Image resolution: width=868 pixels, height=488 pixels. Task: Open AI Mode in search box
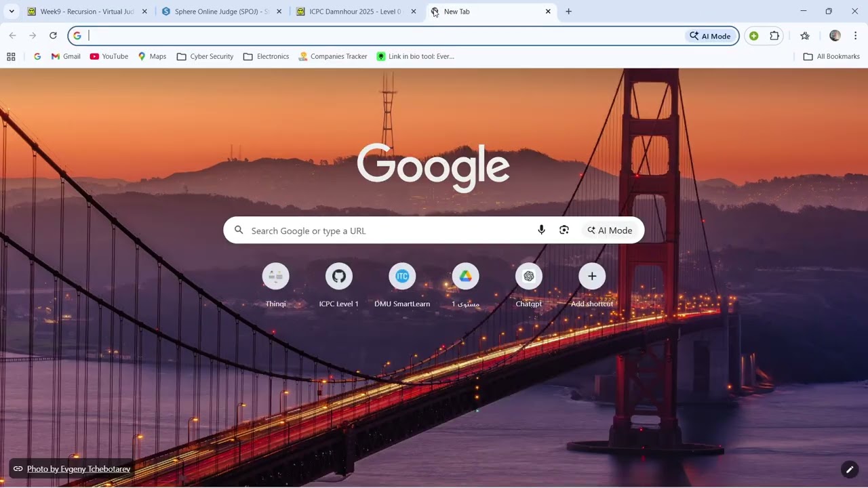pos(610,230)
